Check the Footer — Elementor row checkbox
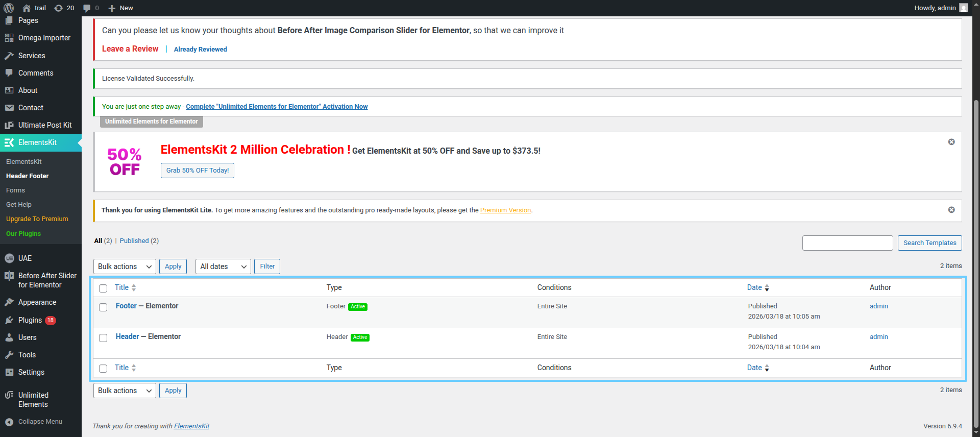980x437 pixels. point(103,307)
